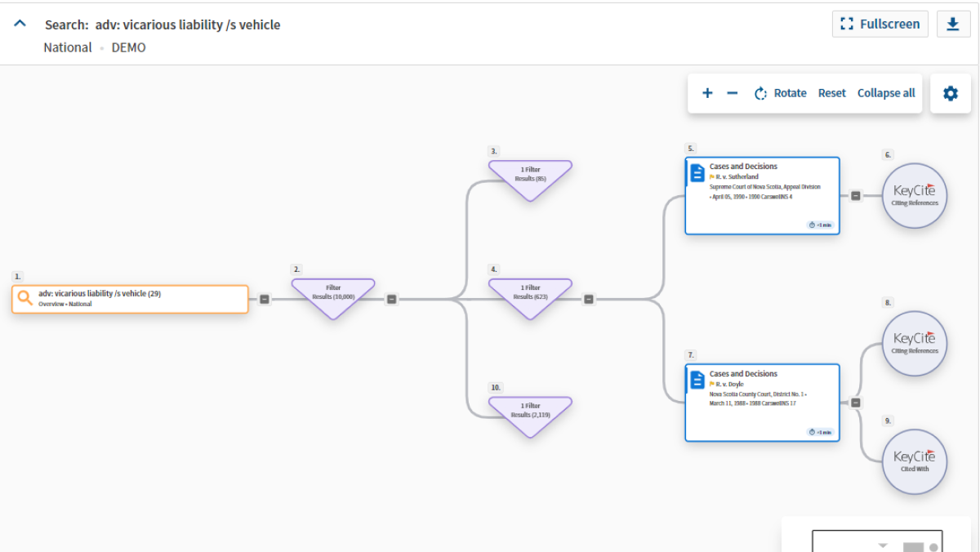The image size is (980, 552).
Task: Collapse children of R. v. Doyle card
Action: point(855,403)
